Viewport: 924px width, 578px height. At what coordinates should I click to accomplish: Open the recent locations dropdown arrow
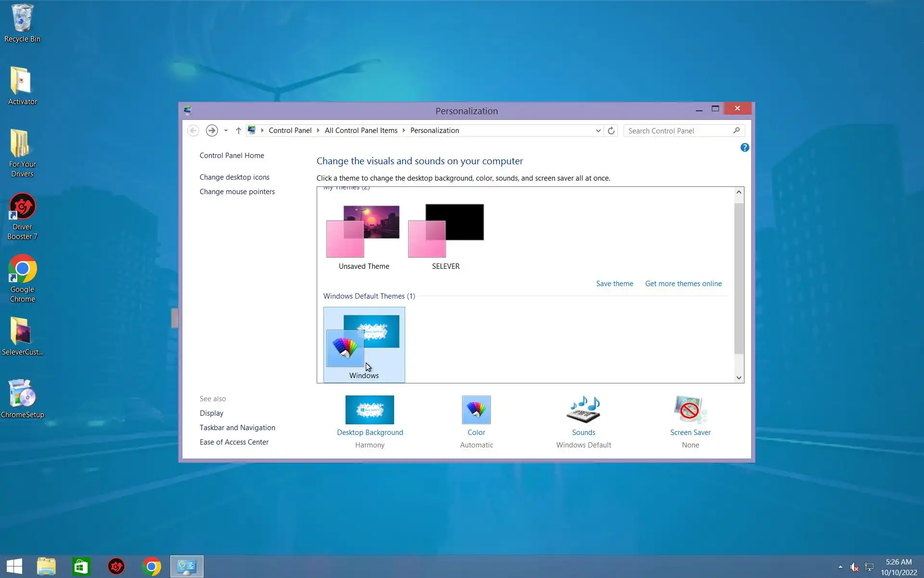tap(226, 131)
